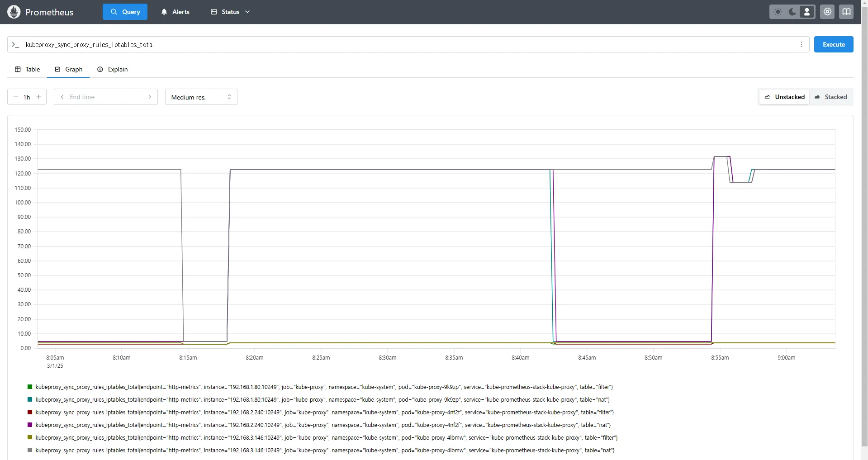Run the query with Execute
868x460 pixels.
click(834, 44)
